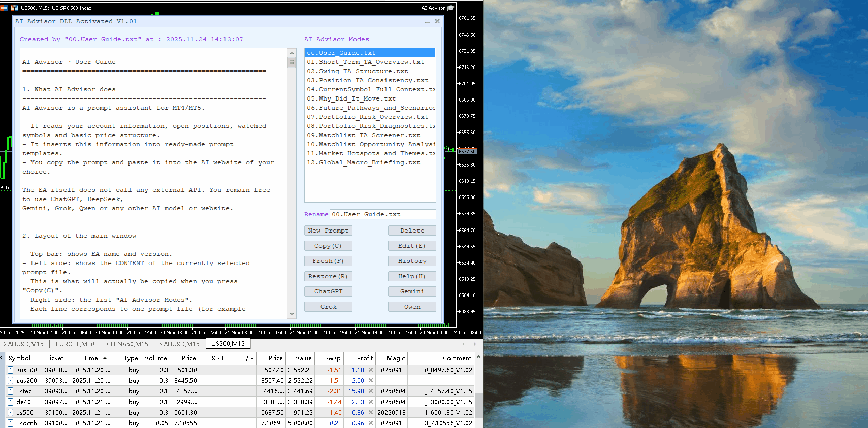Close the ustec position via x icon
Screen dimensions: 868x428
tap(371, 391)
